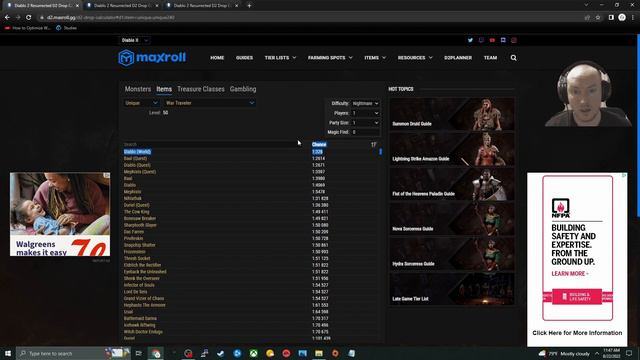The image size is (640, 360).
Task: Click the Windows taskbar search box
Action: click(73, 353)
